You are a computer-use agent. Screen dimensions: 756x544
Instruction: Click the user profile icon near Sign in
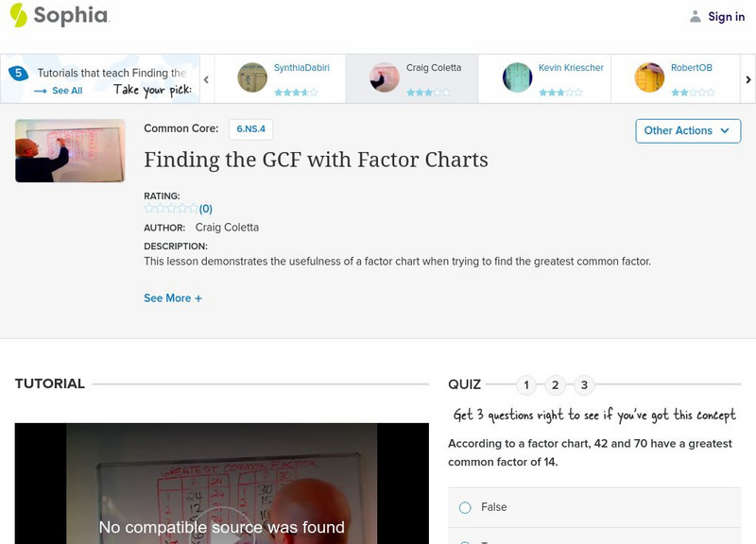pyautogui.click(x=696, y=16)
